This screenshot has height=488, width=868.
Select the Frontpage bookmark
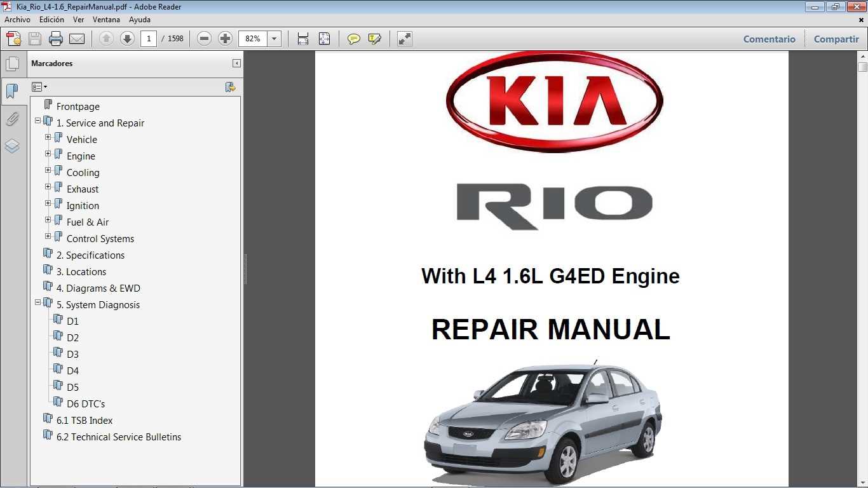78,107
